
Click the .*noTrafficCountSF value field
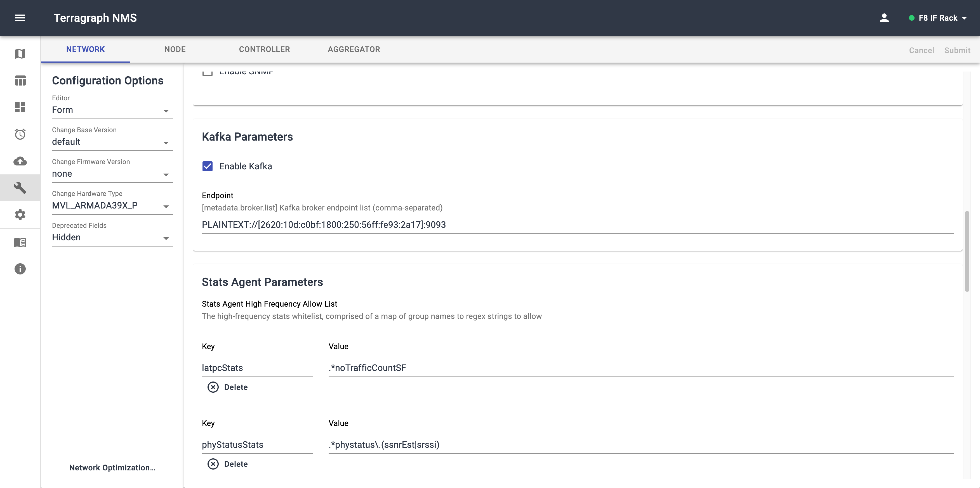pos(641,368)
